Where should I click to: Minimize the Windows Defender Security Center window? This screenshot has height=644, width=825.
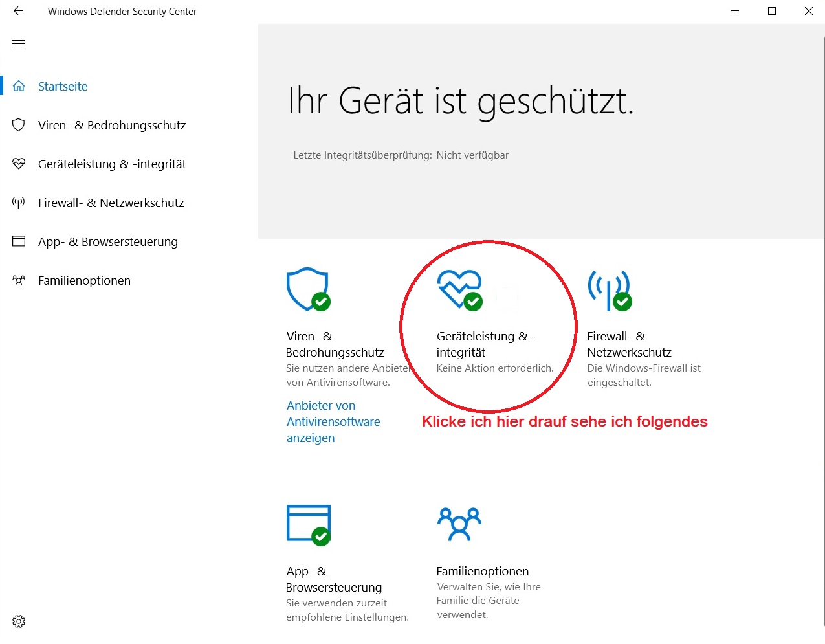pyautogui.click(x=735, y=11)
